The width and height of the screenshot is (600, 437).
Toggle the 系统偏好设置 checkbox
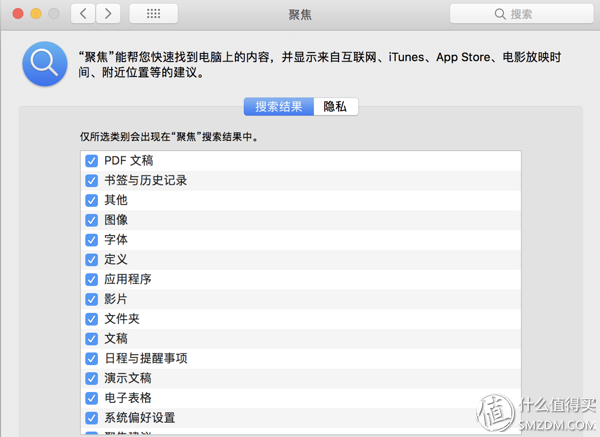click(x=91, y=418)
